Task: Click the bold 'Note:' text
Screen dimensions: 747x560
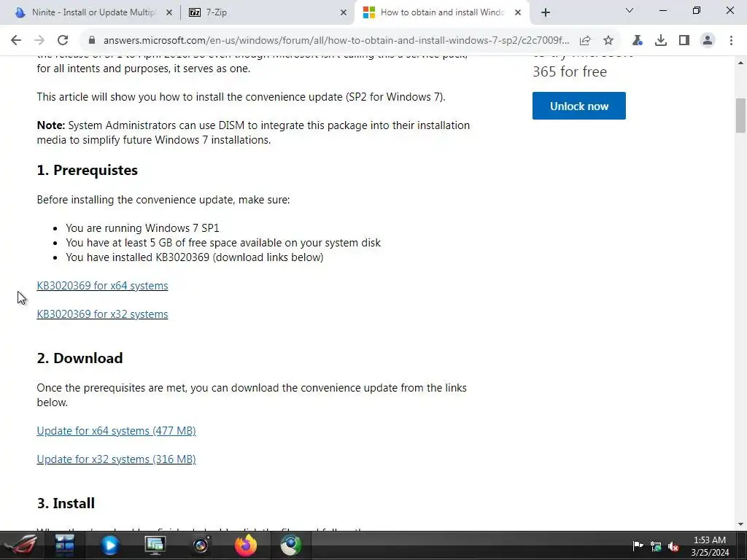Action: (x=51, y=125)
